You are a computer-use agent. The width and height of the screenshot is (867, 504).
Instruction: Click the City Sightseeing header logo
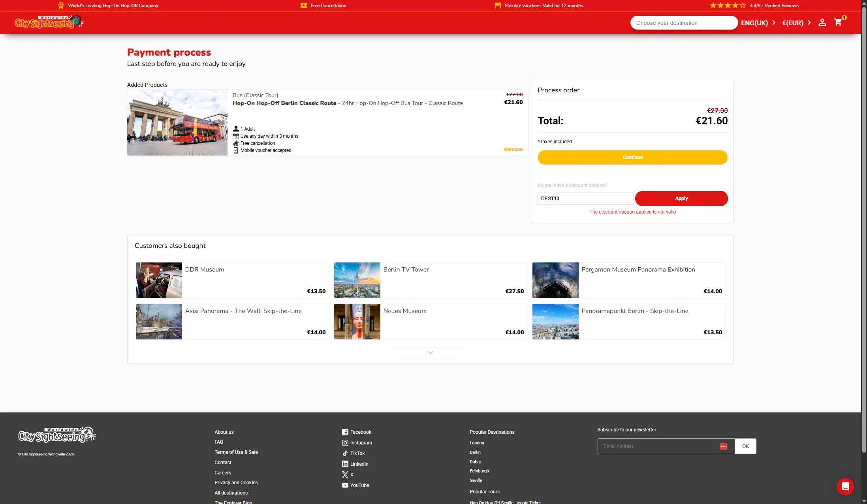[x=49, y=22]
